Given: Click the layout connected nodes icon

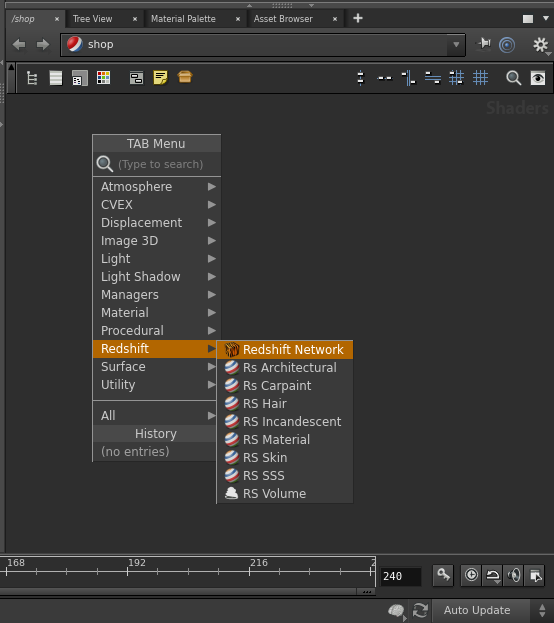Looking at the screenshot, I should click(x=409, y=78).
